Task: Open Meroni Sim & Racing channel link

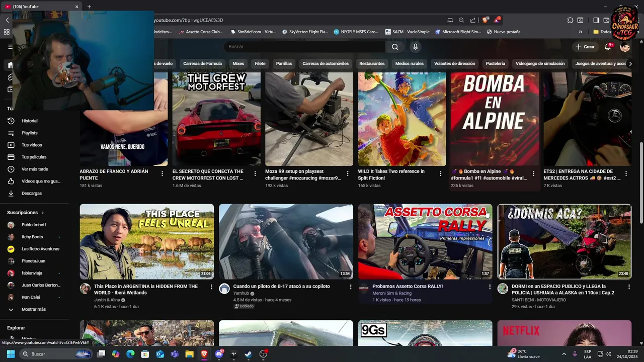Action: (392, 293)
